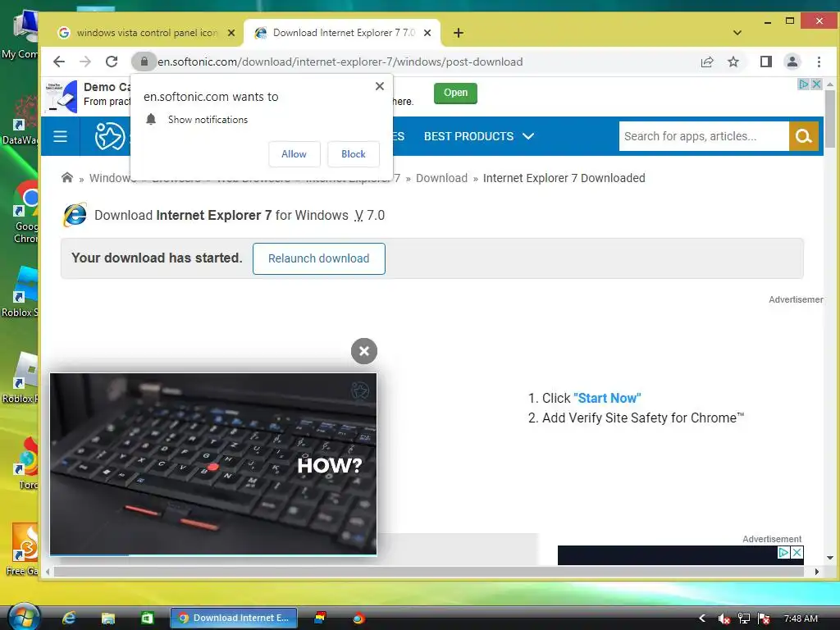Dismiss the notification permission popup
The width and height of the screenshot is (840, 630).
[380, 86]
